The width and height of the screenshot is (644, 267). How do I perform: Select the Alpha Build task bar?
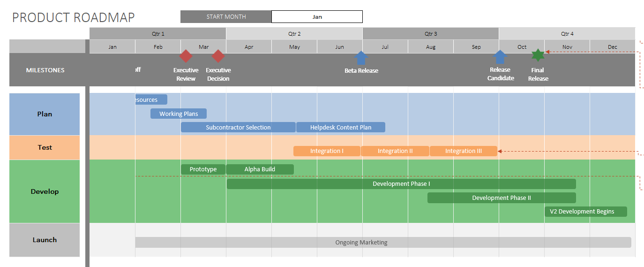[260, 169]
